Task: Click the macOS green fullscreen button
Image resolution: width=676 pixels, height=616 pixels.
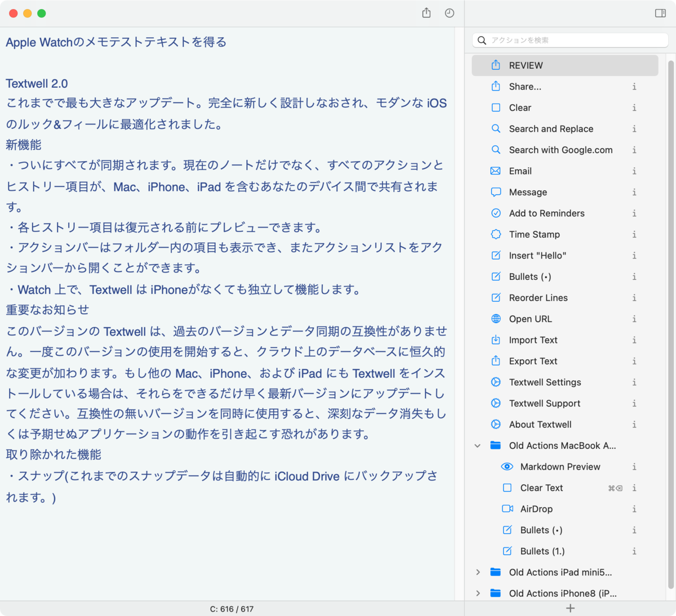Action: [x=42, y=13]
